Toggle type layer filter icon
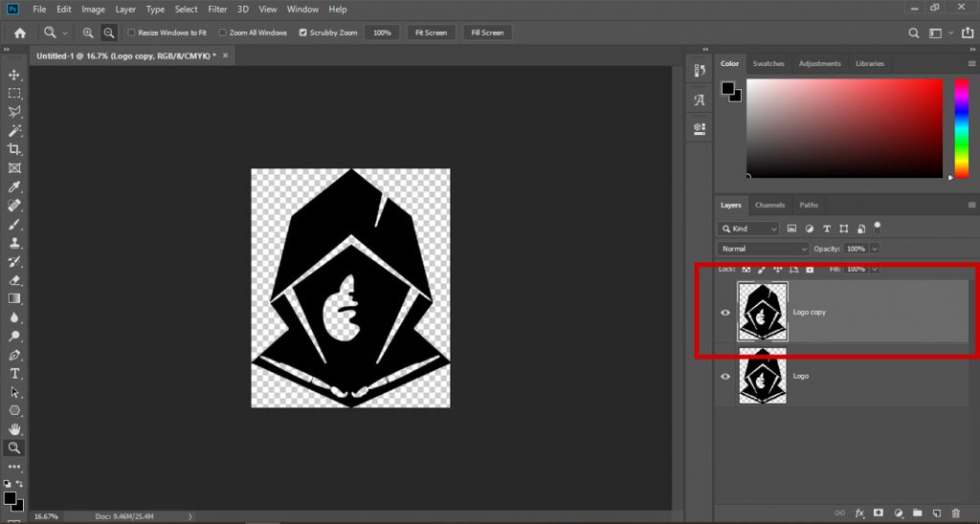Viewport: 980px width, 524px height. [827, 229]
